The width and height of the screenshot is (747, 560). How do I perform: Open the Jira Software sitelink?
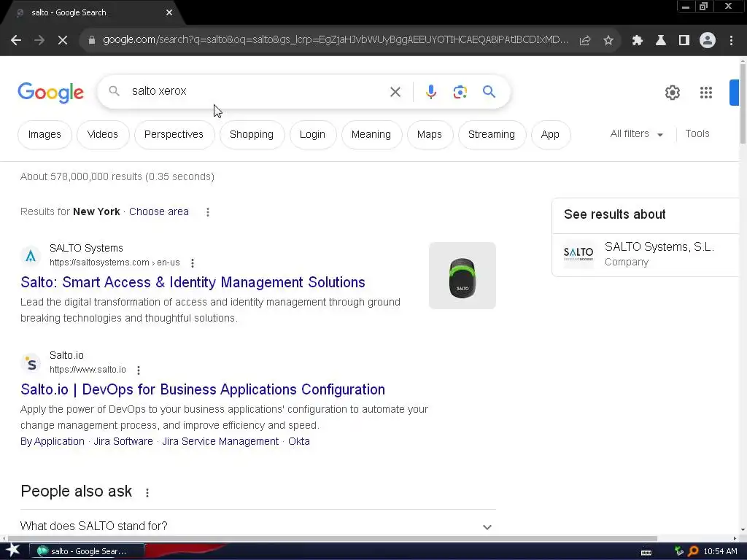[123, 441]
